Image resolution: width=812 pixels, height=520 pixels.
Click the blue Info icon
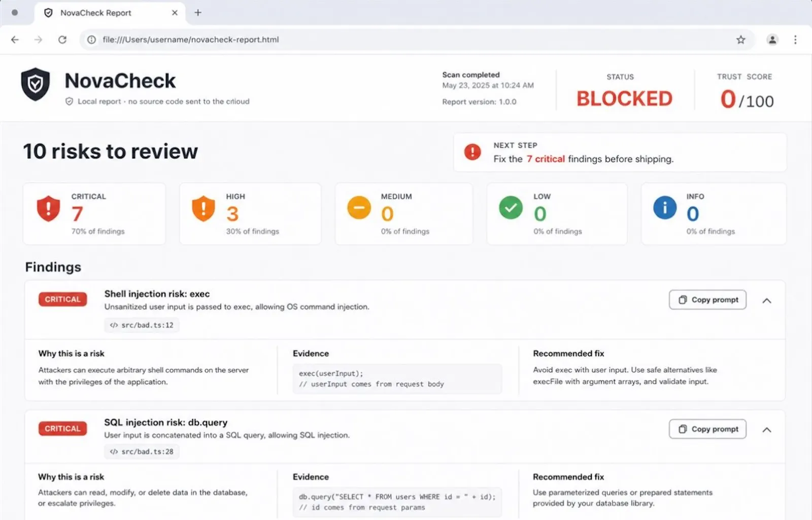pos(665,208)
